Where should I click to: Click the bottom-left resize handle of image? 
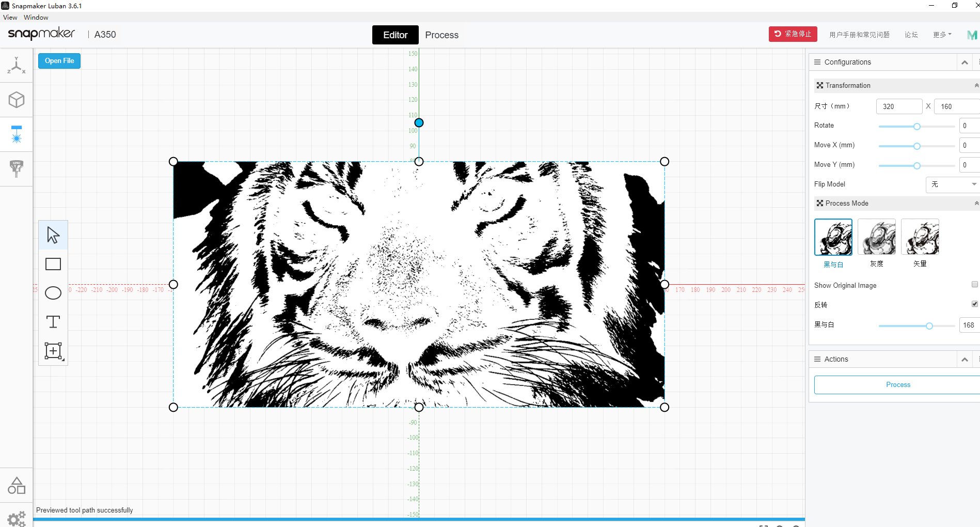point(173,407)
